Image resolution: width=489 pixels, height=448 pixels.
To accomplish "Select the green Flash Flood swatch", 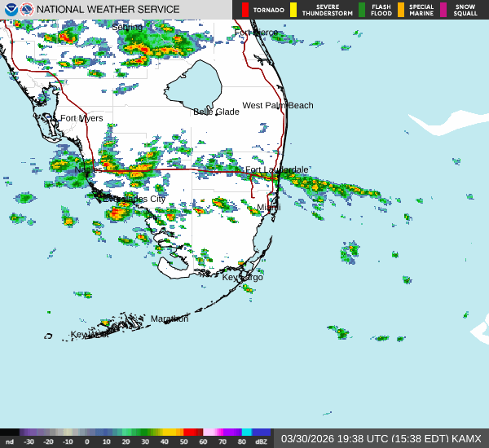I will click(x=362, y=10).
